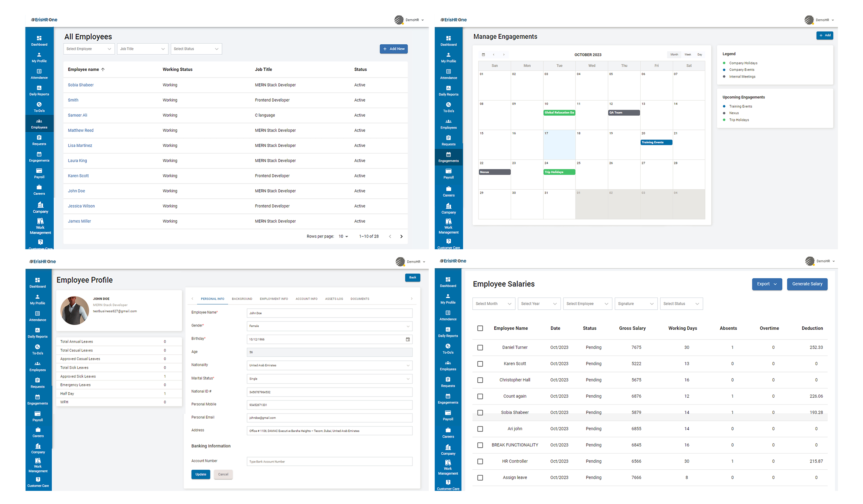This screenshot has width=863, height=504.
Task: Check the row checkbox for Sobia Shabeer's salary
Action: pos(480,413)
